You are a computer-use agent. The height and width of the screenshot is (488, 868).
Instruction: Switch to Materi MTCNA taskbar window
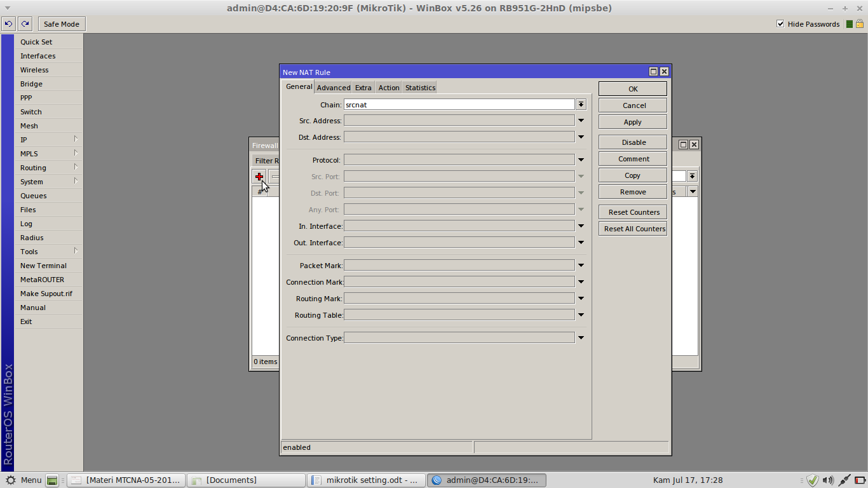127,480
